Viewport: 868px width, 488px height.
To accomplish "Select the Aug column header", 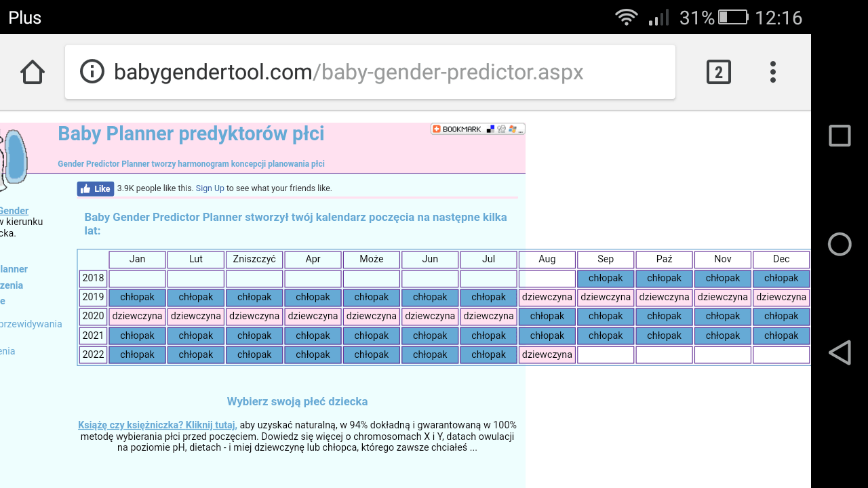I will 547,259.
